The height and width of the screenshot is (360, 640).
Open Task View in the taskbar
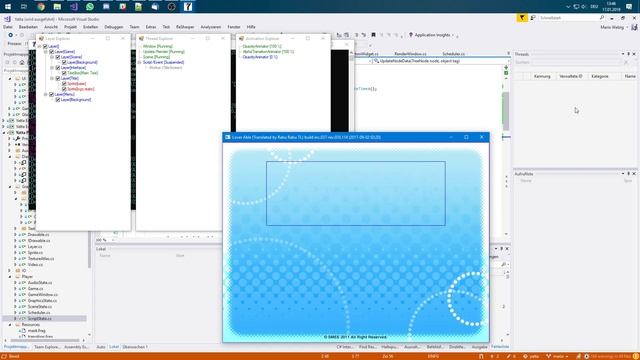point(24,7)
